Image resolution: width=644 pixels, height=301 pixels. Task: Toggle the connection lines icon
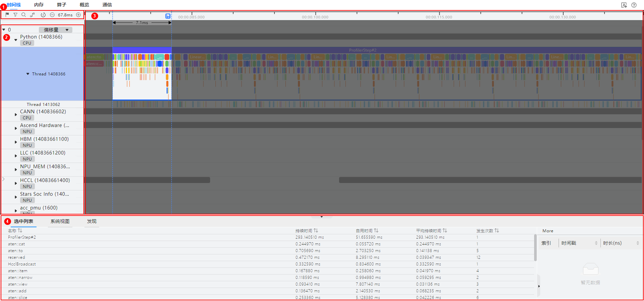pyautogui.click(x=32, y=15)
